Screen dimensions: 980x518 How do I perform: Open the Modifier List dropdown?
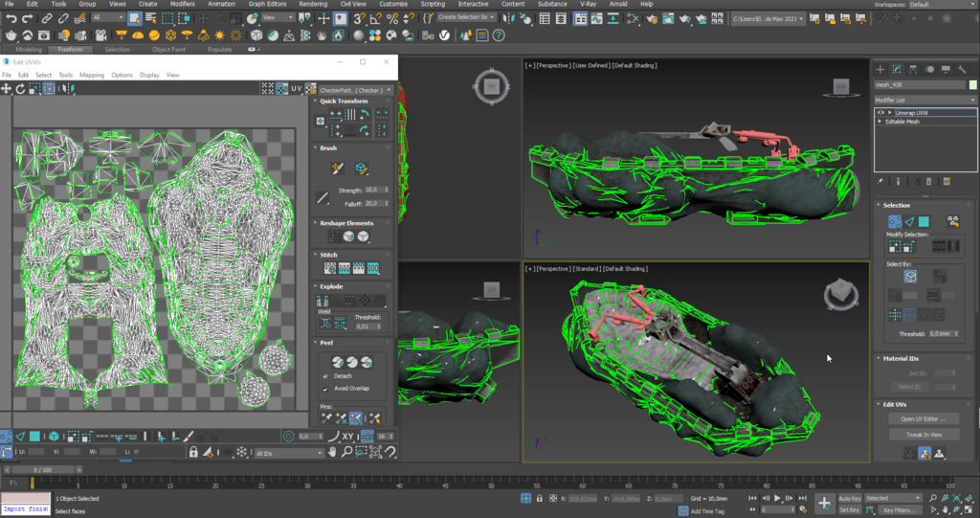[x=925, y=101]
